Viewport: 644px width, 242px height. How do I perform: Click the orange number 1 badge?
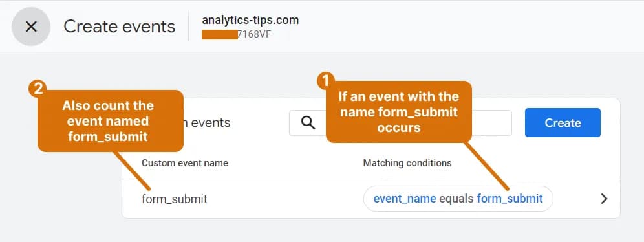[325, 82]
